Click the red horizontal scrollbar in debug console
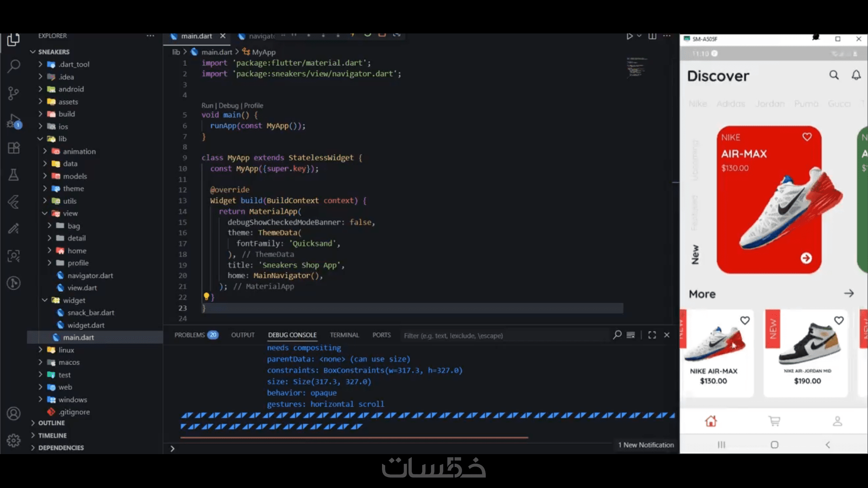Image resolution: width=868 pixels, height=488 pixels. tap(354, 437)
